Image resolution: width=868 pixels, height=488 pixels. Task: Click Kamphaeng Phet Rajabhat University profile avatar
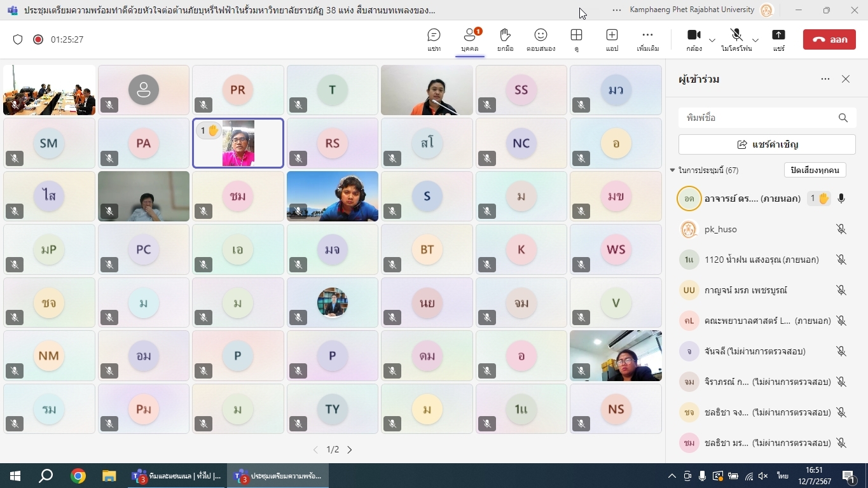pyautogui.click(x=766, y=10)
